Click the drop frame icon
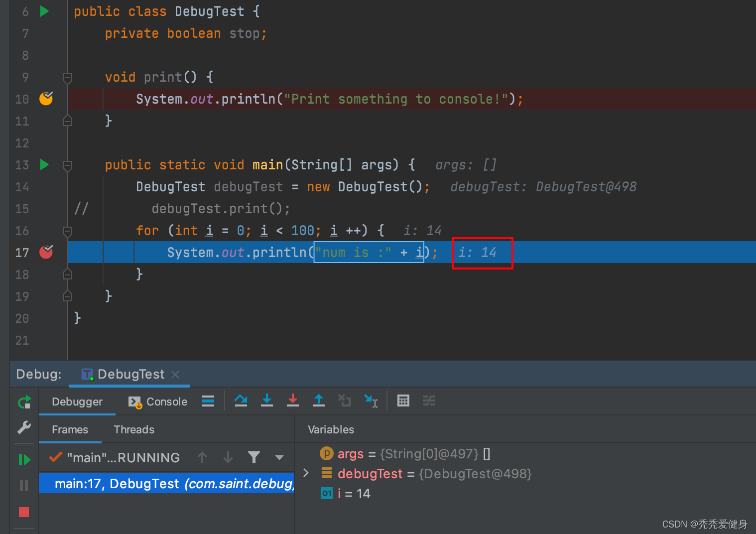 pos(345,400)
